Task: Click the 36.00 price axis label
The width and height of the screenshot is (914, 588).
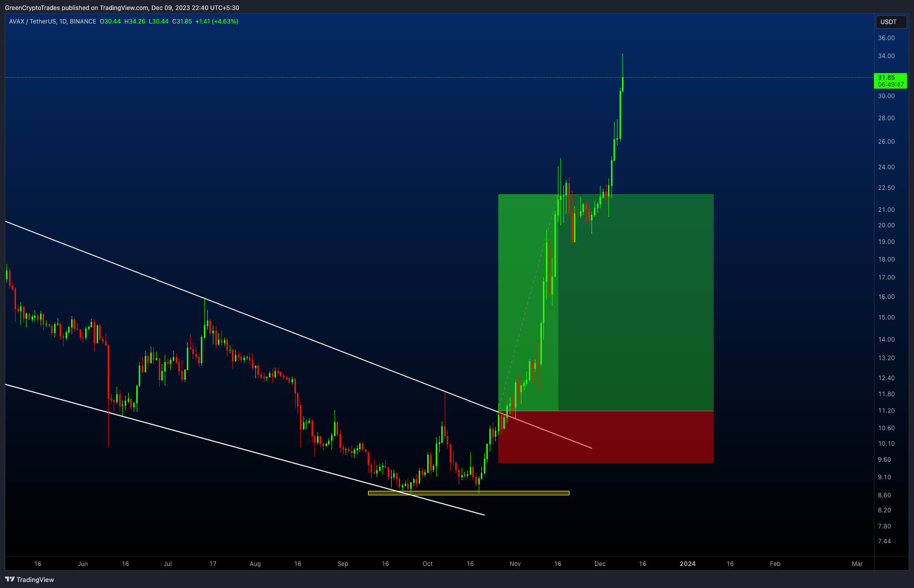Action: (886, 38)
